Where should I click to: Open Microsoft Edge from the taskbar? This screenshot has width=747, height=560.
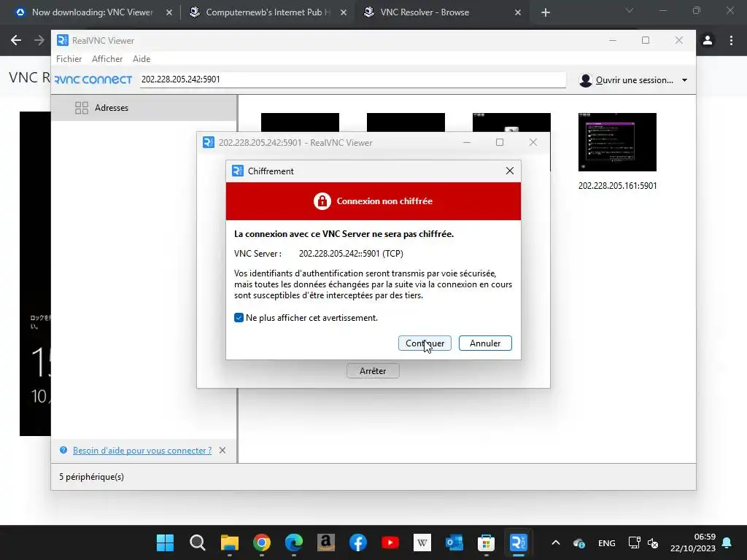click(x=293, y=542)
